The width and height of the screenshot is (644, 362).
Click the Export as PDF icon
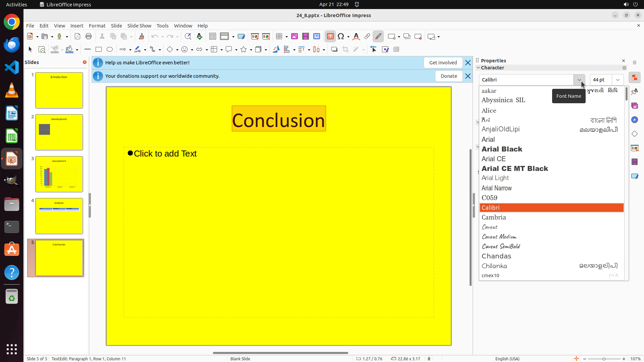[x=77, y=37]
